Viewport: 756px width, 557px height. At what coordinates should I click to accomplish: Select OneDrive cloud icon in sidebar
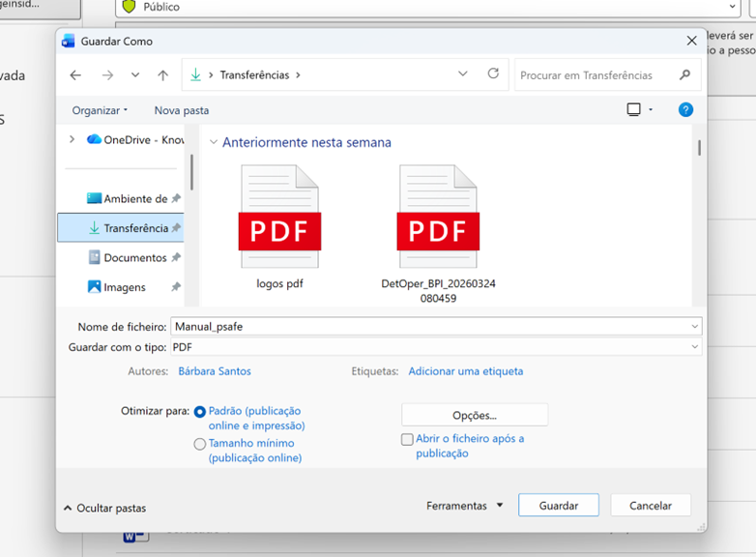tap(94, 139)
